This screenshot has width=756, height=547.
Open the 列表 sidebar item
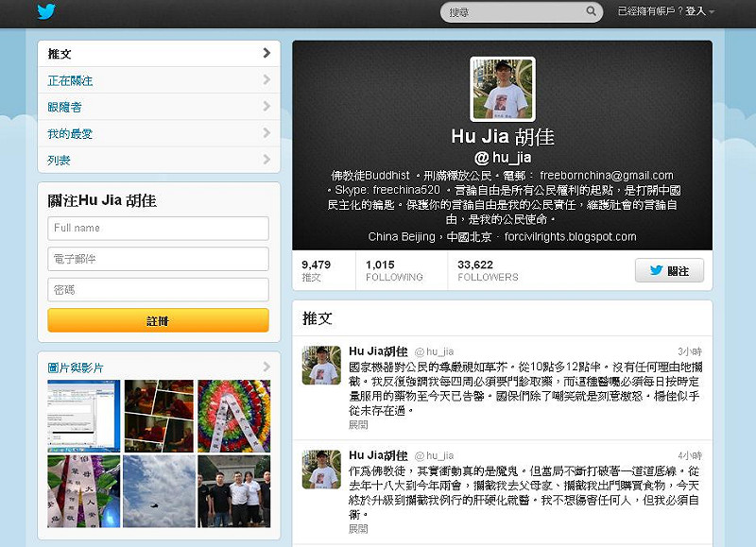pyautogui.click(x=158, y=160)
